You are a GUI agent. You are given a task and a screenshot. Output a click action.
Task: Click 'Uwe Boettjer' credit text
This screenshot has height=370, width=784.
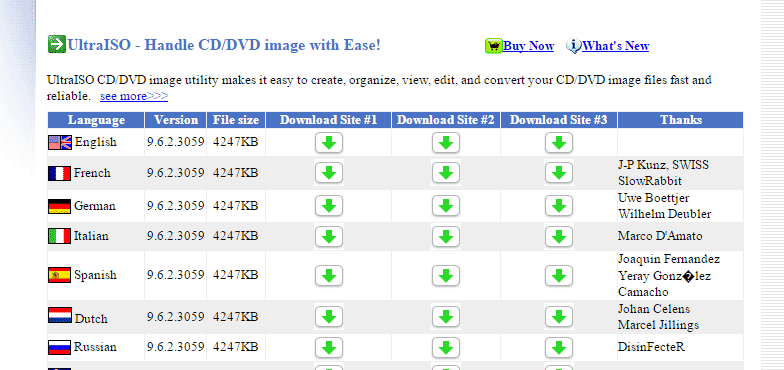(654, 198)
